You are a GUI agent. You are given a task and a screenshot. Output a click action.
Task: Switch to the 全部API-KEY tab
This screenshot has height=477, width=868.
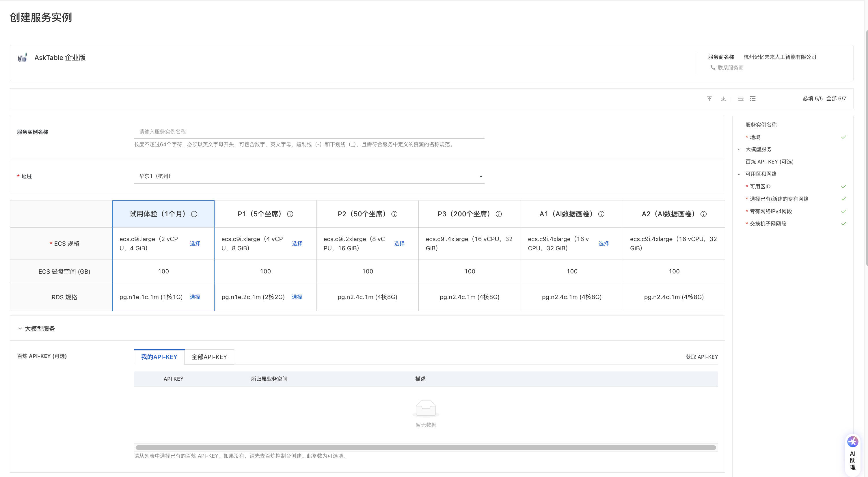click(209, 357)
